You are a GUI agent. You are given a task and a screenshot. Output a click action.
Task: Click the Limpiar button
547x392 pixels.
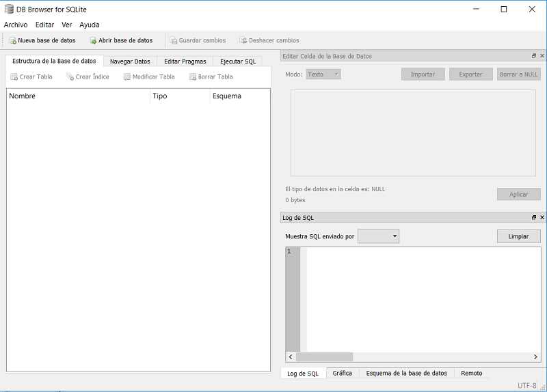519,236
